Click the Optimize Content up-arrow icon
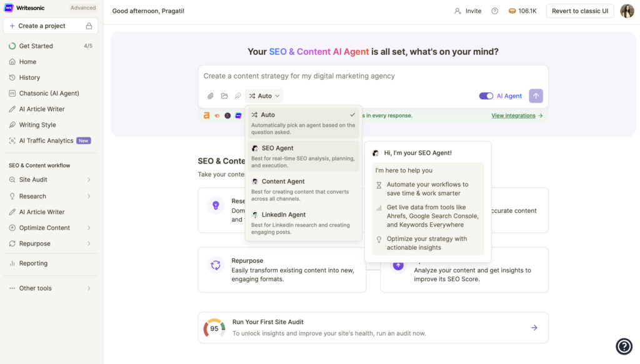 pyautogui.click(x=12, y=228)
